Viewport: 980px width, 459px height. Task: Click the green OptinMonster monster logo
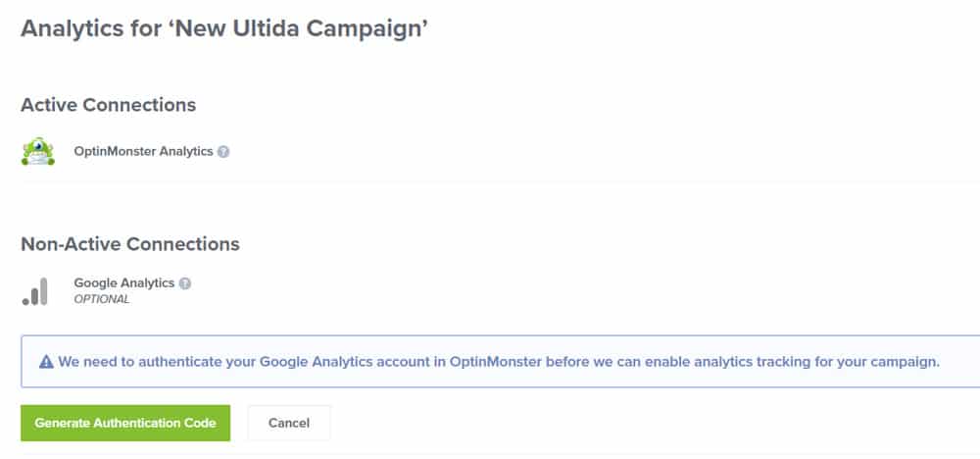click(38, 151)
